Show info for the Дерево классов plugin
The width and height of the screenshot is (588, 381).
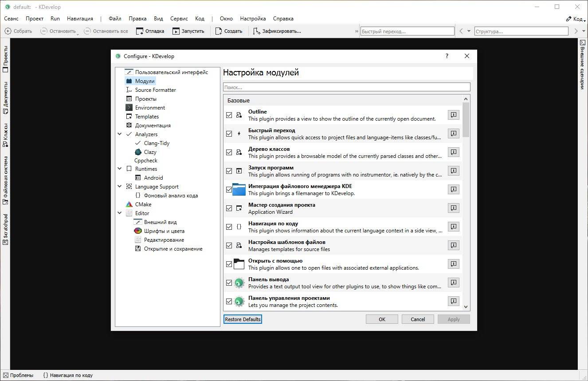[x=454, y=152]
